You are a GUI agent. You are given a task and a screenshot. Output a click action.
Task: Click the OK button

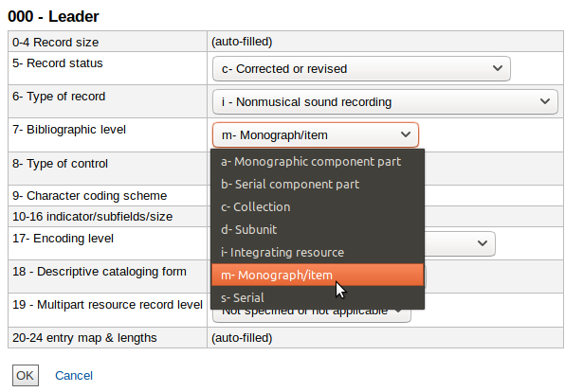pyautogui.click(x=26, y=375)
